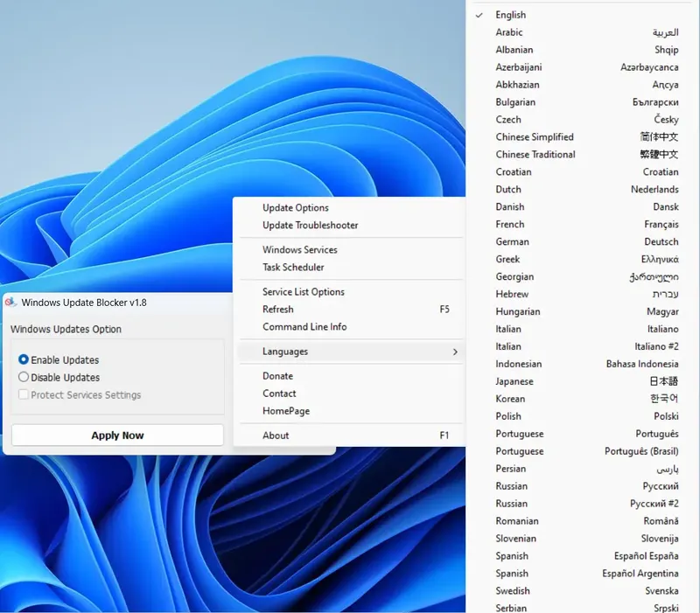Select Czech (Česky) language
700x613 pixels.
(583, 119)
